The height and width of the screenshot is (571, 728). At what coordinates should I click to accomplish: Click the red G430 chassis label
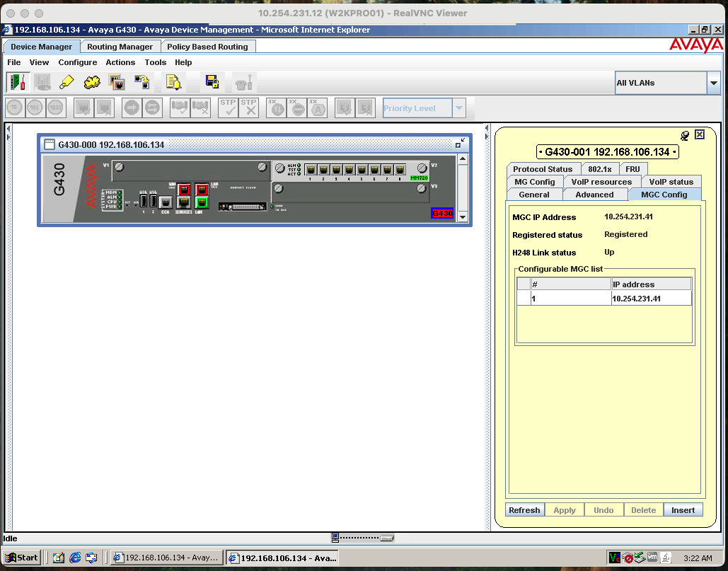click(x=442, y=213)
